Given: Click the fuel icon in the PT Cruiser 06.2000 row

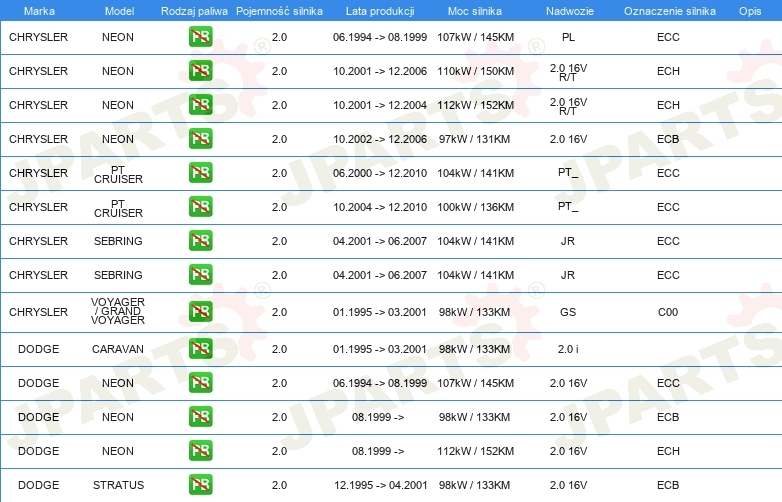Looking at the screenshot, I should pyautogui.click(x=200, y=172).
